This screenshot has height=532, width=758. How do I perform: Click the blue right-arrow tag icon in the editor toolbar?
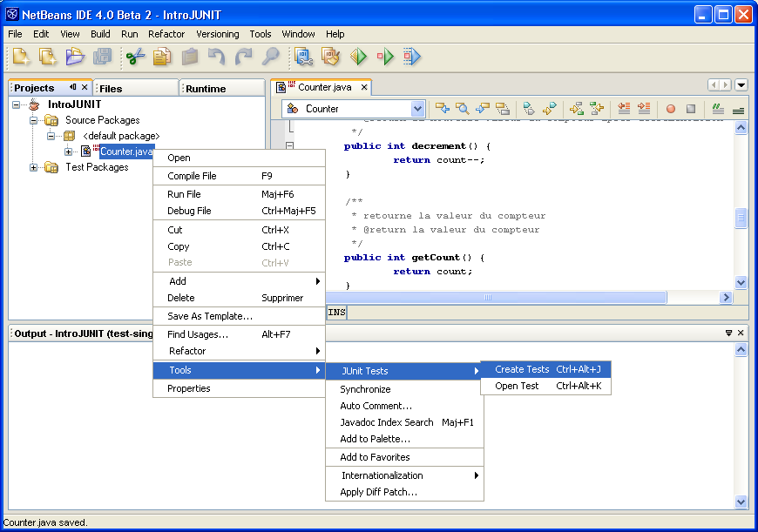point(483,108)
